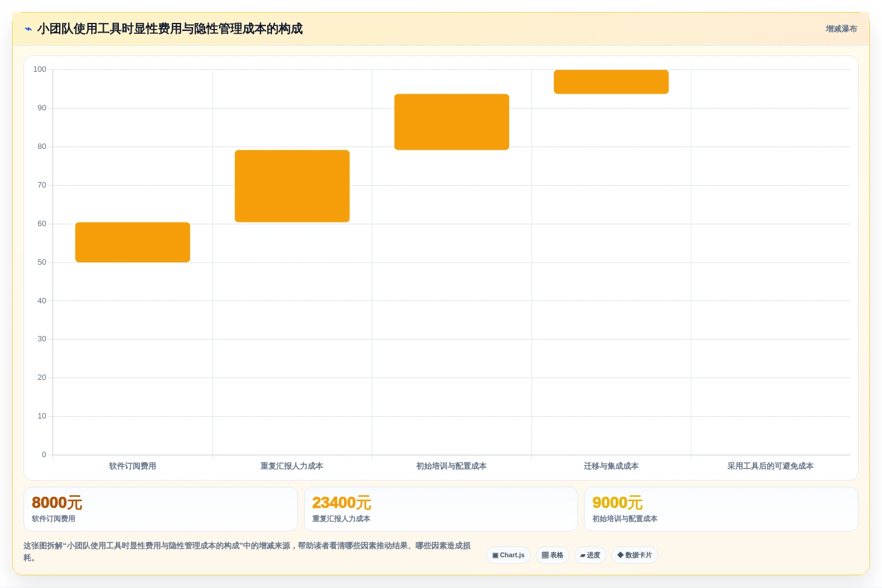Select the 重复汇报人力成本 orange bar
882x588 pixels.
click(292, 186)
